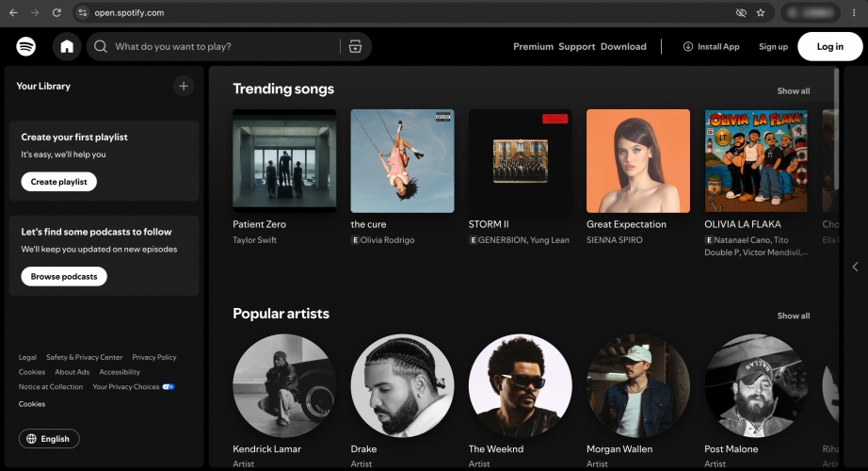
Task: Click Show all for Trending songs
Action: 794,90
